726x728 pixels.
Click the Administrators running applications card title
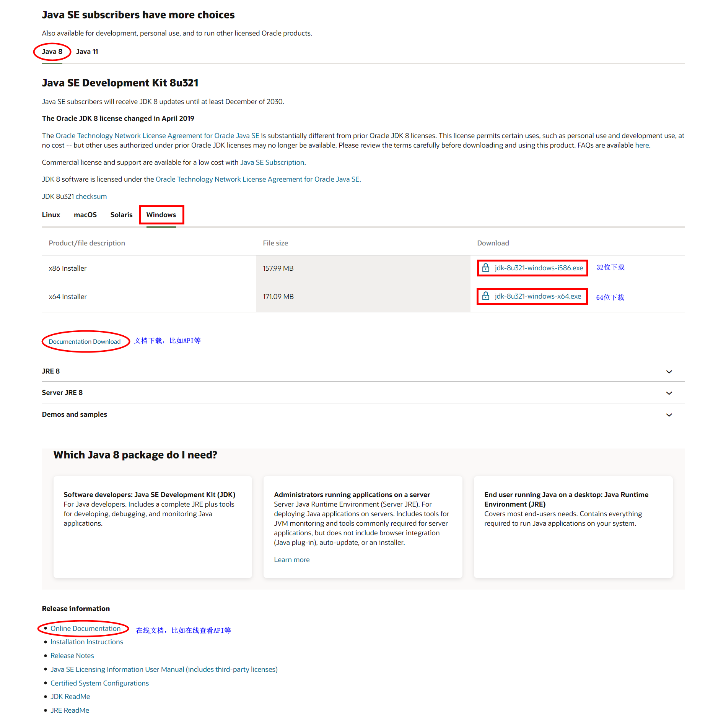click(352, 495)
